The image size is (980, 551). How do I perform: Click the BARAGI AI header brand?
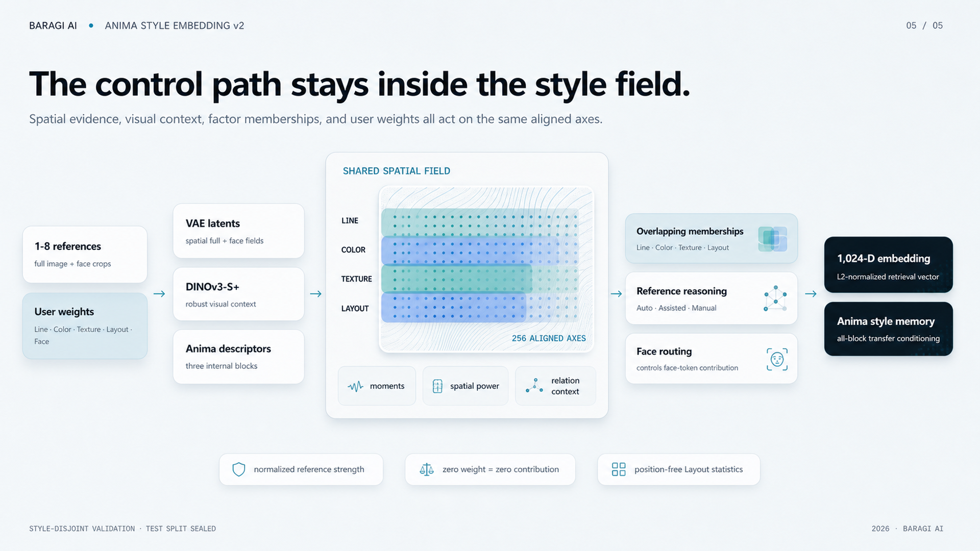53,26
